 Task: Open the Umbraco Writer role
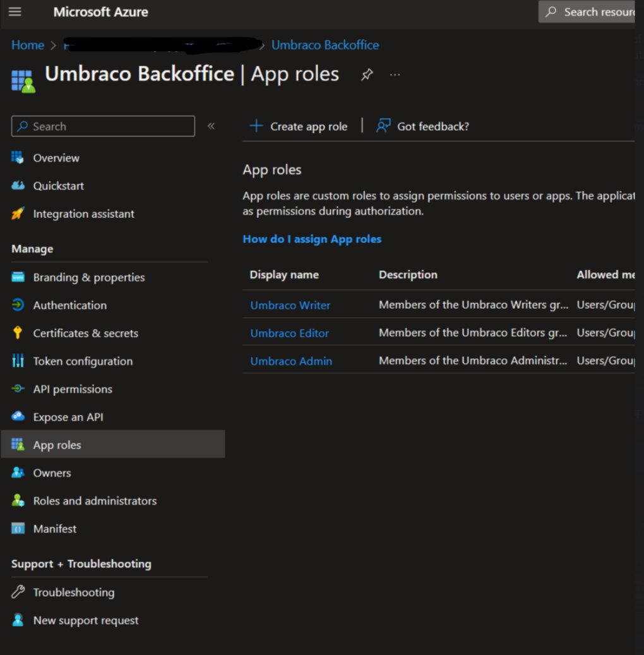tap(290, 305)
